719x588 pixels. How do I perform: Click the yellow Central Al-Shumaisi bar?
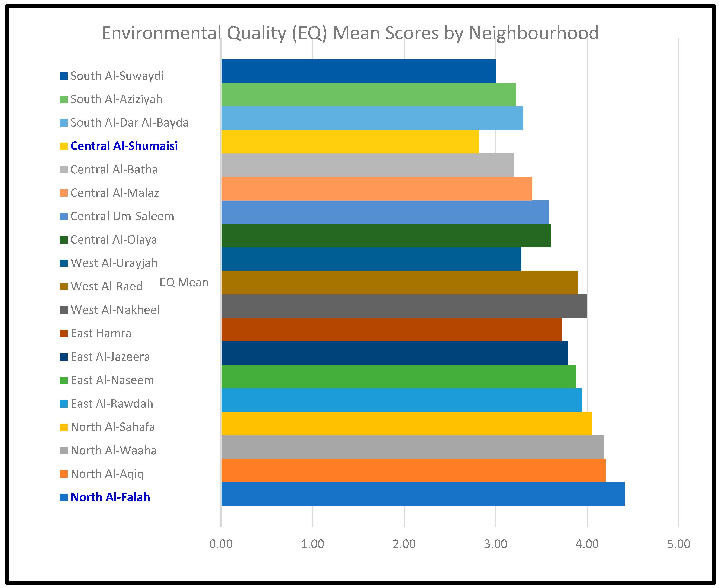(x=350, y=142)
